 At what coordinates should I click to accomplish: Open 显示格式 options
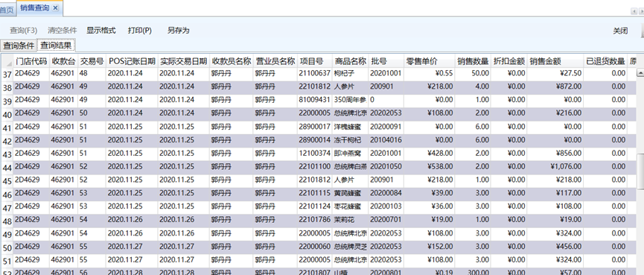click(x=101, y=31)
